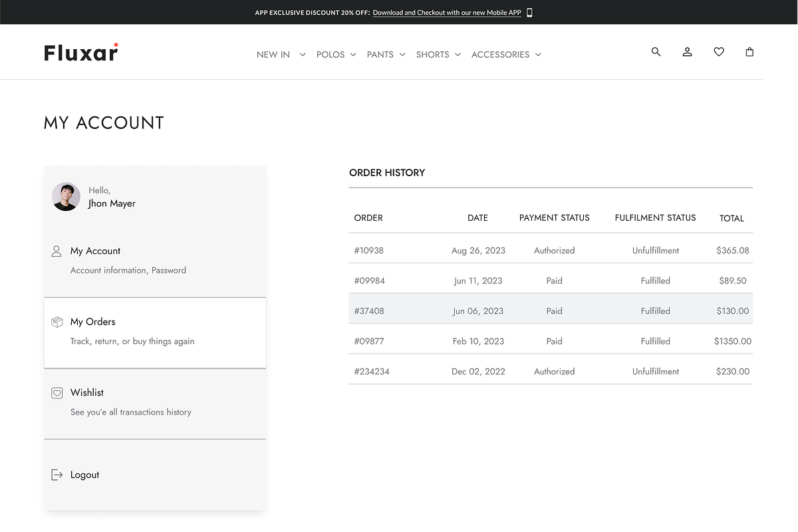Image resolution: width=798 pixels, height=532 pixels.
Task: Open order #10938
Action: 369,251
